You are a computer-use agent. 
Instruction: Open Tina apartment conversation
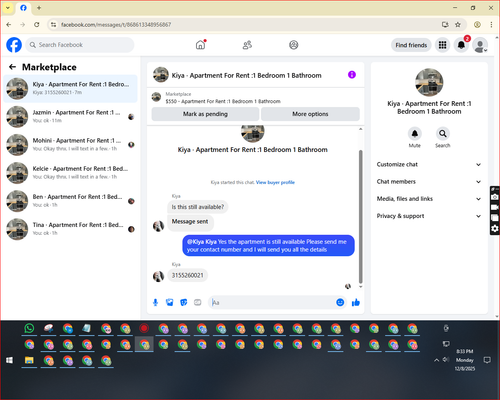pos(70,229)
